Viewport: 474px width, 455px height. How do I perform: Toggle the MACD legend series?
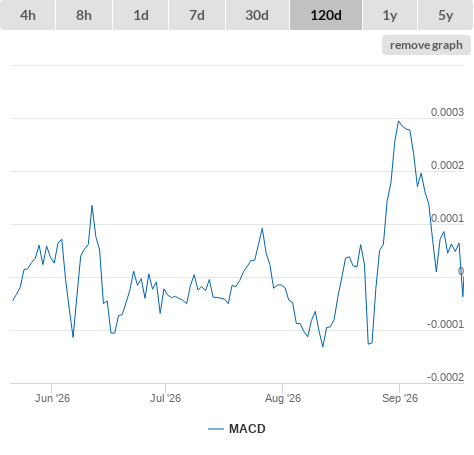[247, 429]
